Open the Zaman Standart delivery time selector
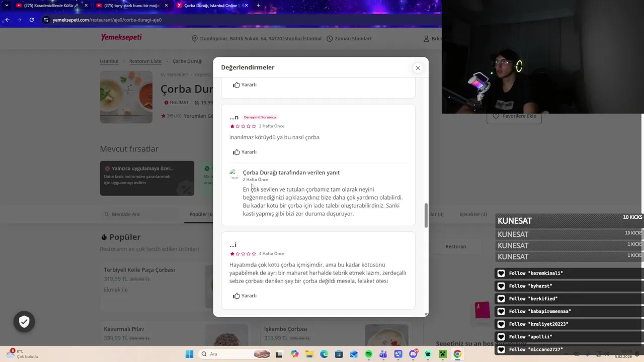 click(x=349, y=39)
